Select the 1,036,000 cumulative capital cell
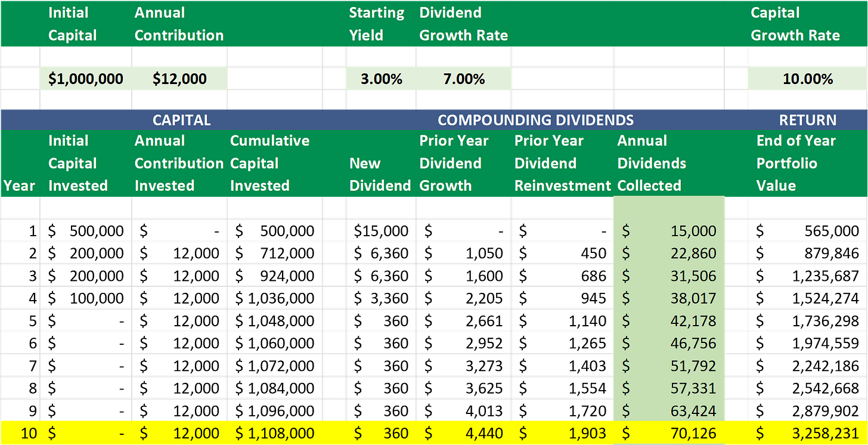 point(275,298)
